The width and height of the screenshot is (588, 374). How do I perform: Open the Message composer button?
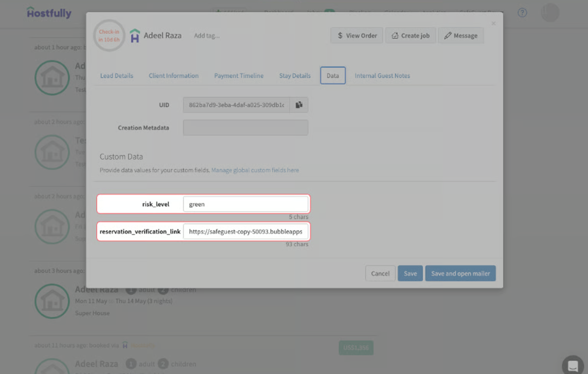tap(461, 35)
